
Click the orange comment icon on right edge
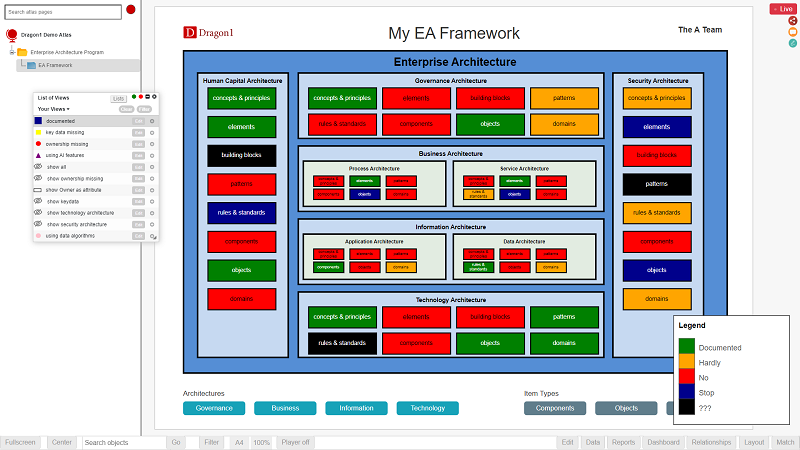point(792,32)
